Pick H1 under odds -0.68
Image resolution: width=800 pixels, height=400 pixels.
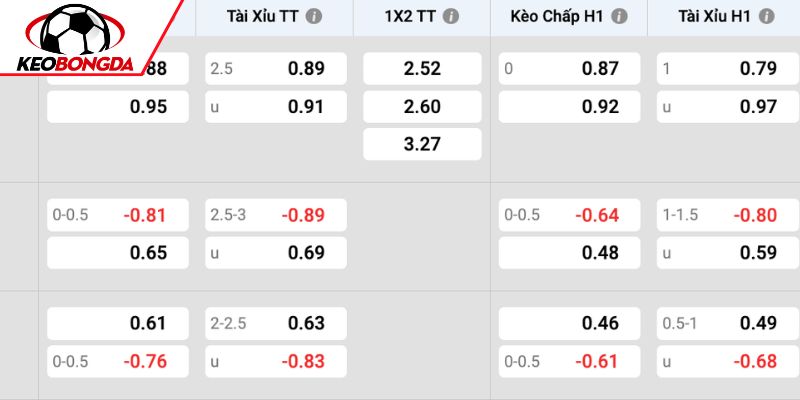[728, 361]
